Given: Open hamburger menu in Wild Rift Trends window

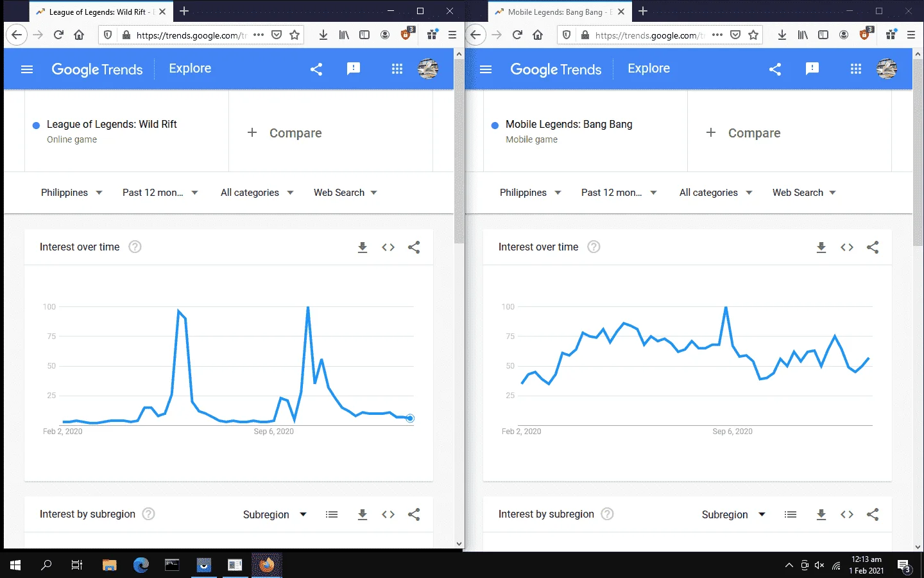Looking at the screenshot, I should [x=27, y=69].
